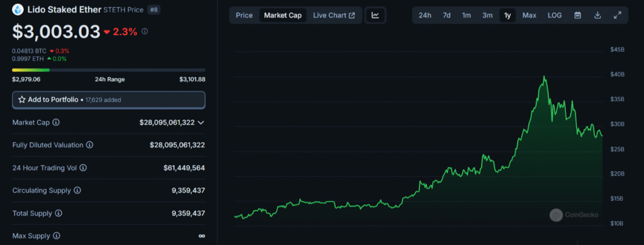Click info icon for 24 Hour Trading Vol
This screenshot has width=644, height=245.
(x=83, y=168)
